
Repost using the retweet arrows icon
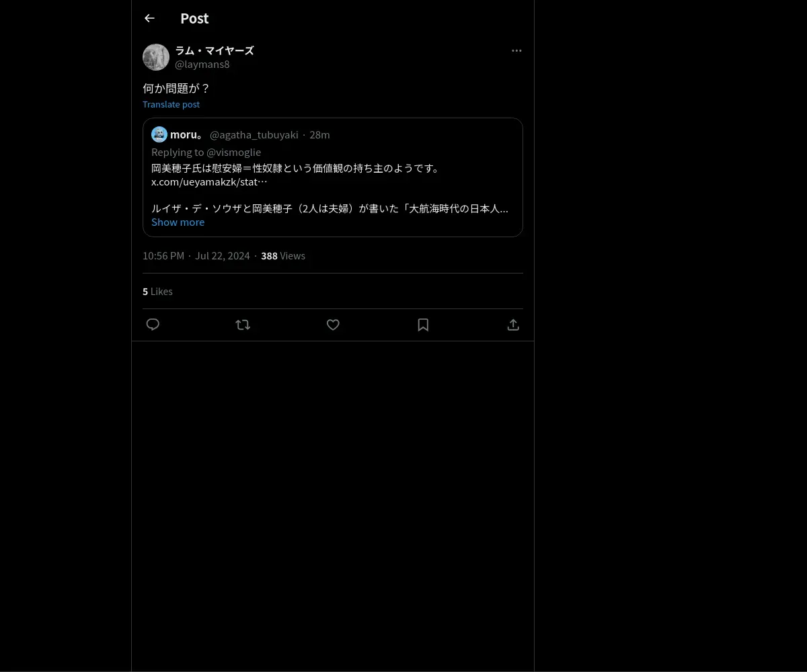pos(243,325)
